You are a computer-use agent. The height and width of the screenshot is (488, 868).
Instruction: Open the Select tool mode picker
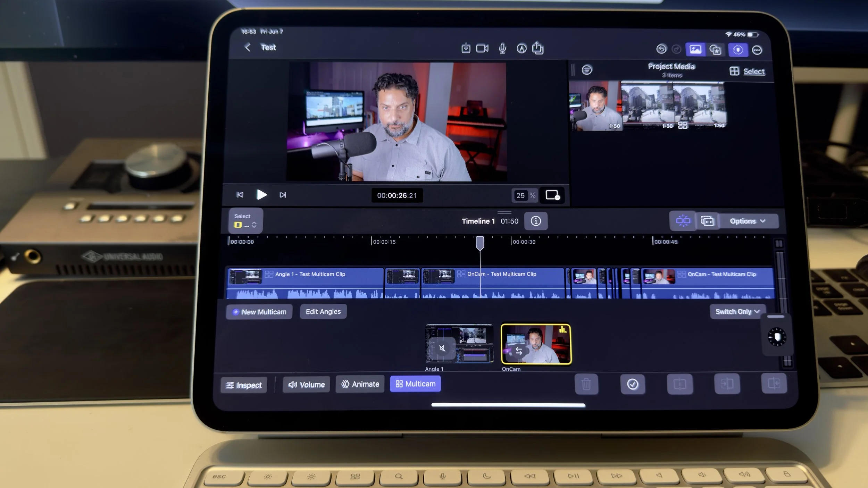point(245,221)
